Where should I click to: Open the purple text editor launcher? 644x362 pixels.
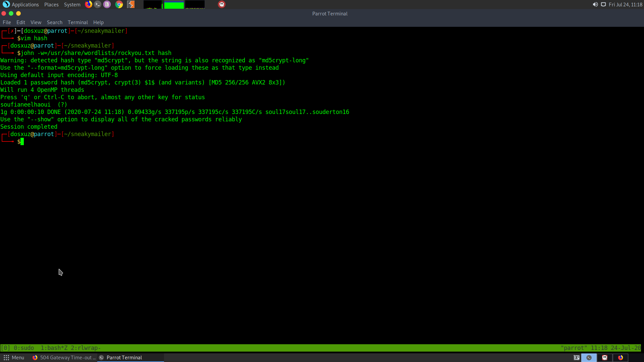[107, 4]
